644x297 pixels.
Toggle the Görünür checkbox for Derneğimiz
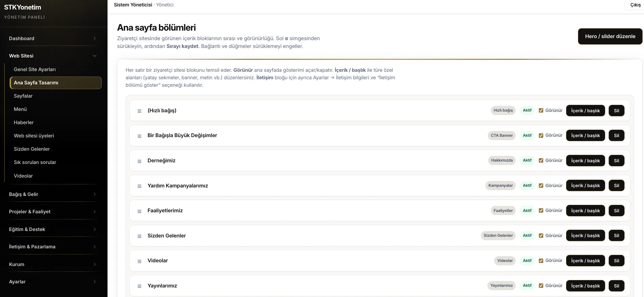[x=541, y=161]
